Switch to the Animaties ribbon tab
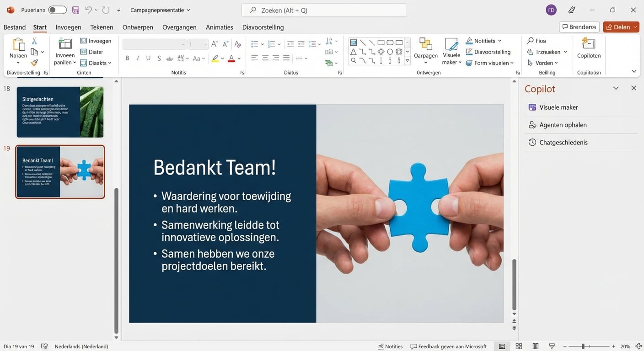 (x=219, y=27)
